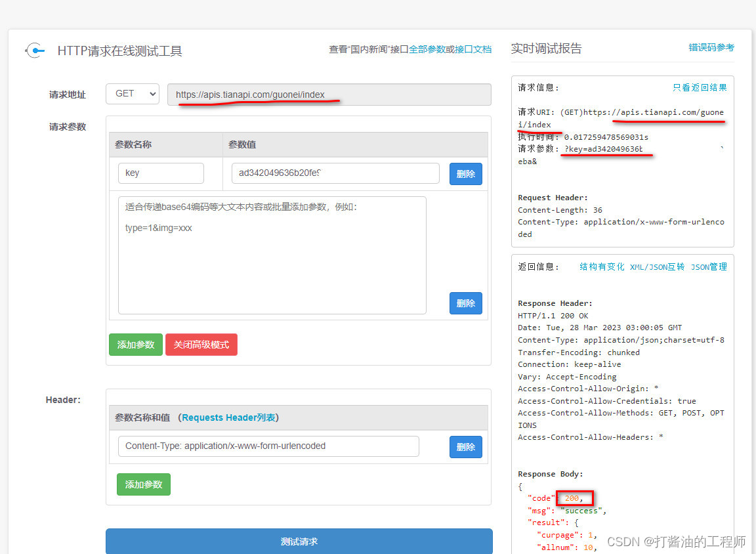Click the HTTP tool logo icon
The height and width of the screenshot is (554, 756).
tap(34, 50)
